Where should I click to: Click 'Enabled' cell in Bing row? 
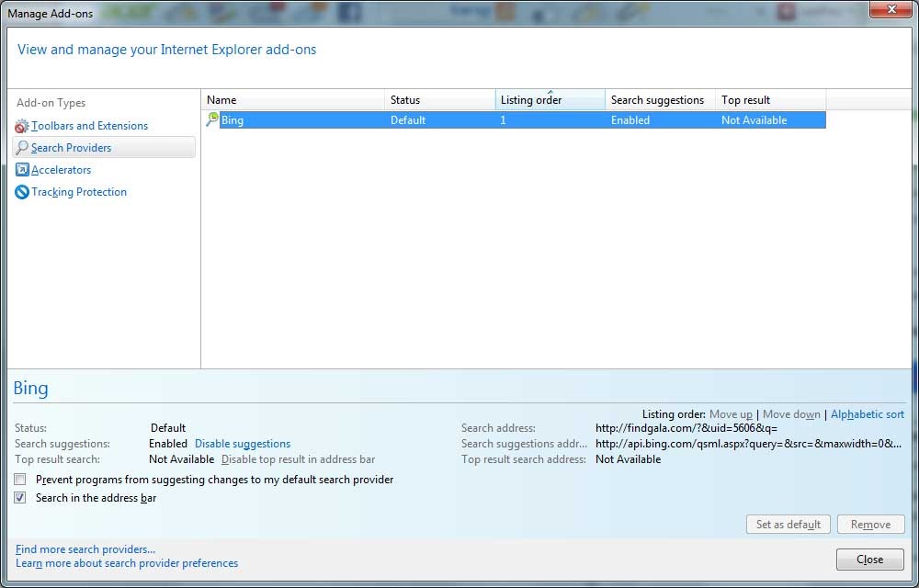(630, 120)
